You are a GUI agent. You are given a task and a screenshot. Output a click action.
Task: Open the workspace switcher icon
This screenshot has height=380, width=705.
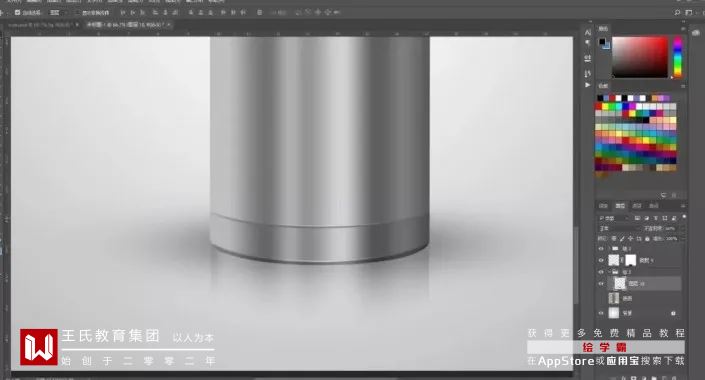click(688, 13)
